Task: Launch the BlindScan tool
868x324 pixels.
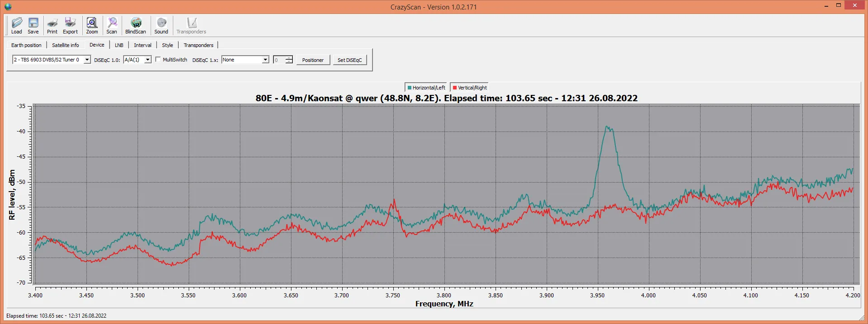Action: 136,26
